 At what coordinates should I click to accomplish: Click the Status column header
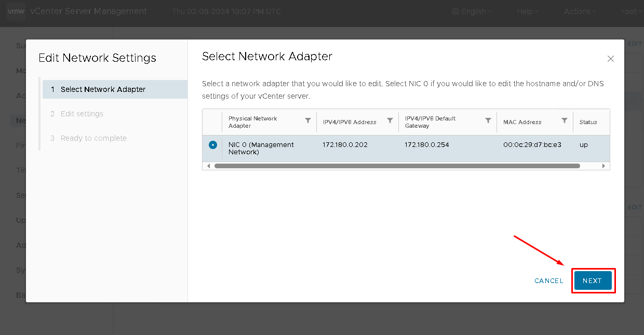[x=588, y=122]
